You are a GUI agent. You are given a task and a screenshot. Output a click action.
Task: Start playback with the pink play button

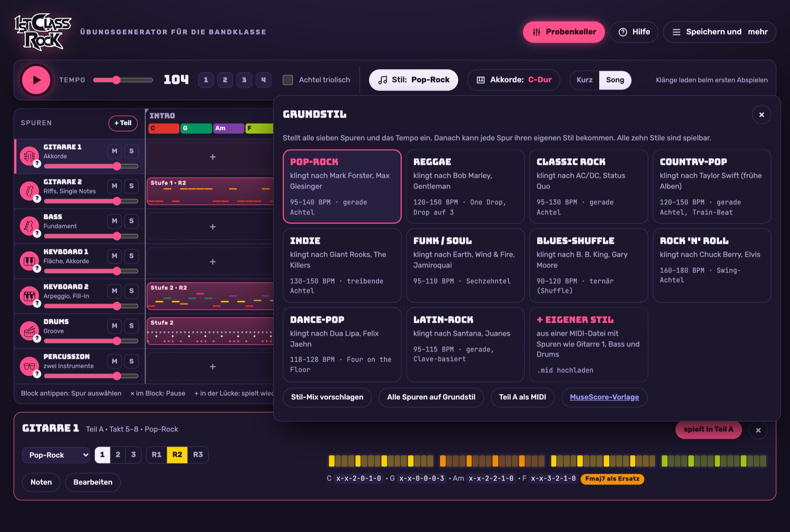tap(36, 80)
